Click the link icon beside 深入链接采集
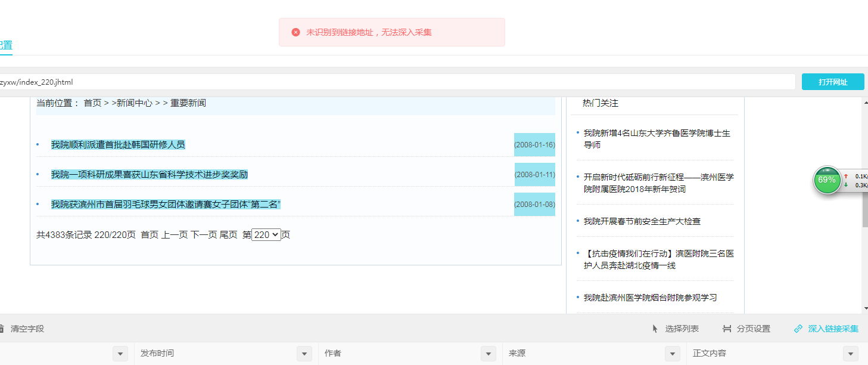 click(798, 329)
